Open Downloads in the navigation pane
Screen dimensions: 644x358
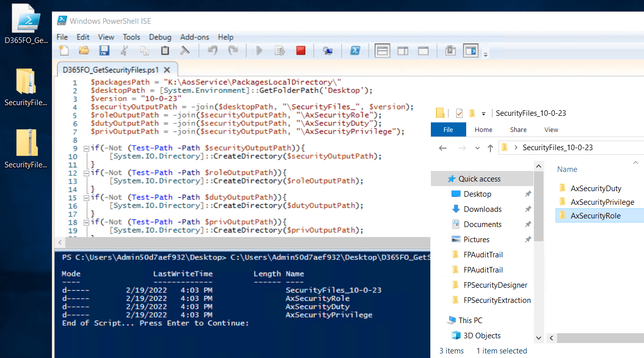tap(482, 209)
